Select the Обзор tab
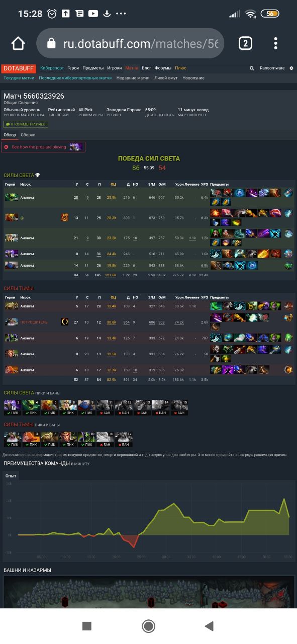The height and width of the screenshot is (644, 297). tap(10, 135)
